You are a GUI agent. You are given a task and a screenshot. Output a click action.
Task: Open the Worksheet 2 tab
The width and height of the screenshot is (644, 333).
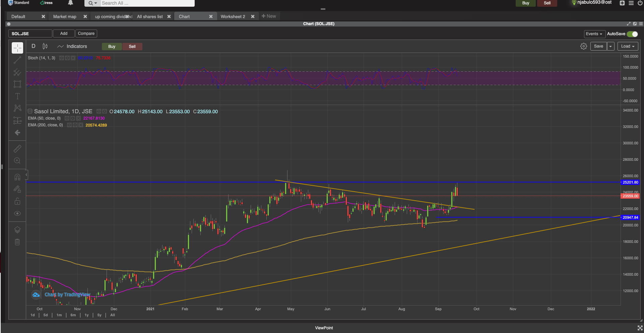[x=233, y=16]
